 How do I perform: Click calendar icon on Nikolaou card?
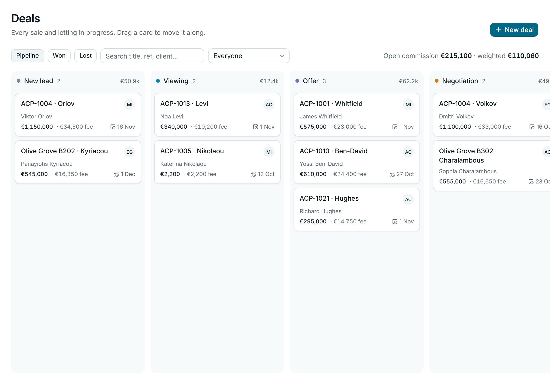(x=253, y=174)
